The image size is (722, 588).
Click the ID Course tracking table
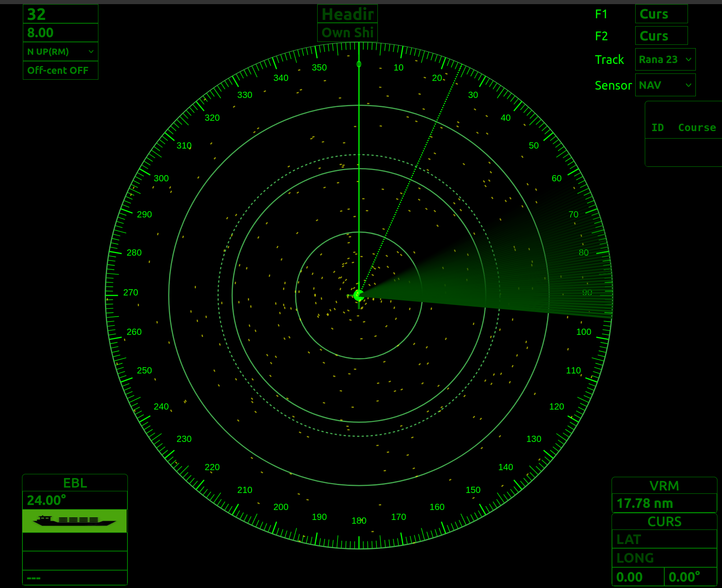(x=683, y=127)
